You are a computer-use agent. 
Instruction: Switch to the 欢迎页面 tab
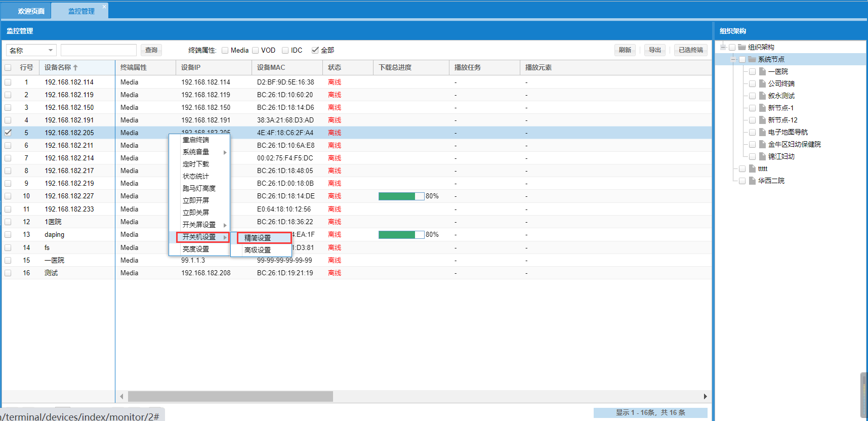[x=30, y=11]
